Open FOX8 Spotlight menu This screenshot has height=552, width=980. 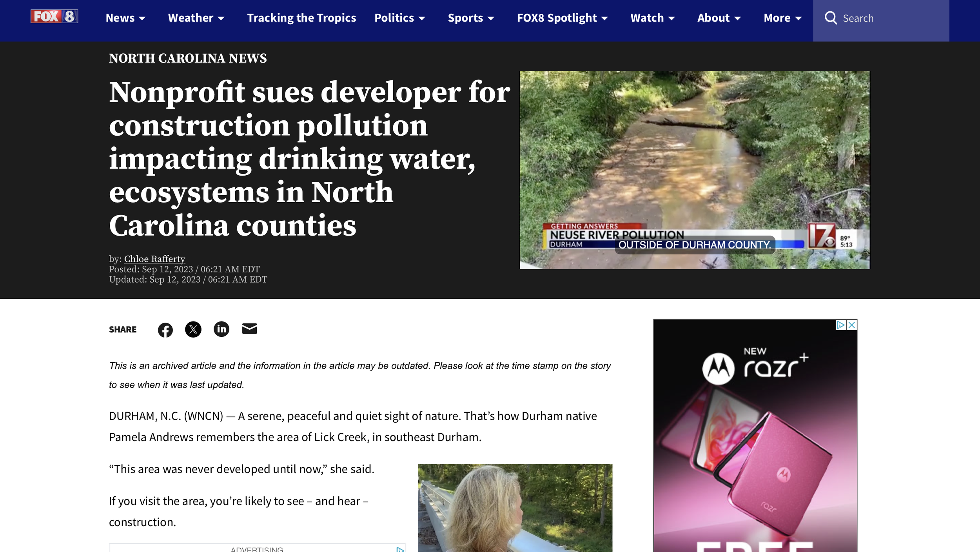pos(562,18)
